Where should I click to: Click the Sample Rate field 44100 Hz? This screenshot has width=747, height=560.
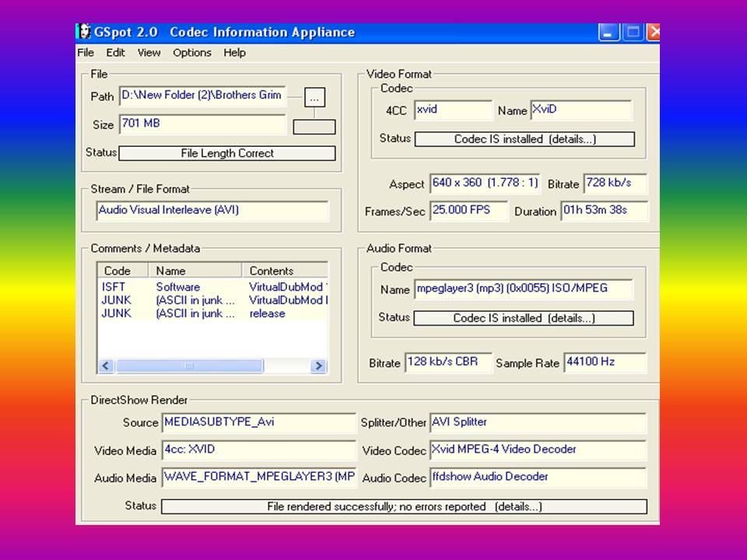pyautogui.click(x=605, y=362)
